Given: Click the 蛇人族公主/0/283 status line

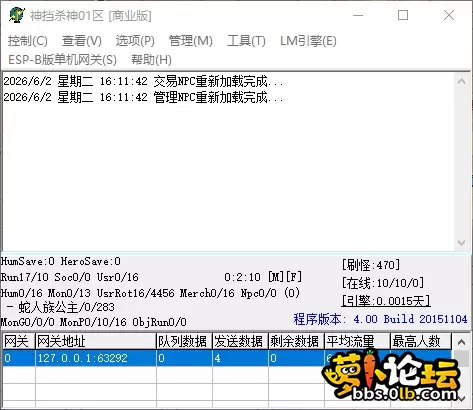Looking at the screenshot, I should pyautogui.click(x=61, y=307).
